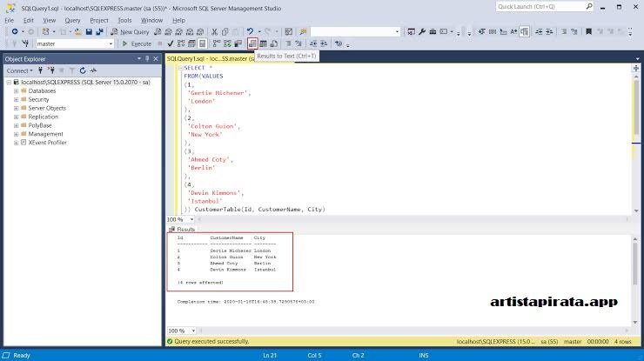Toggle highlighted text editor toolbar button
The height and width of the screenshot is (361, 644).
pos(525,31)
